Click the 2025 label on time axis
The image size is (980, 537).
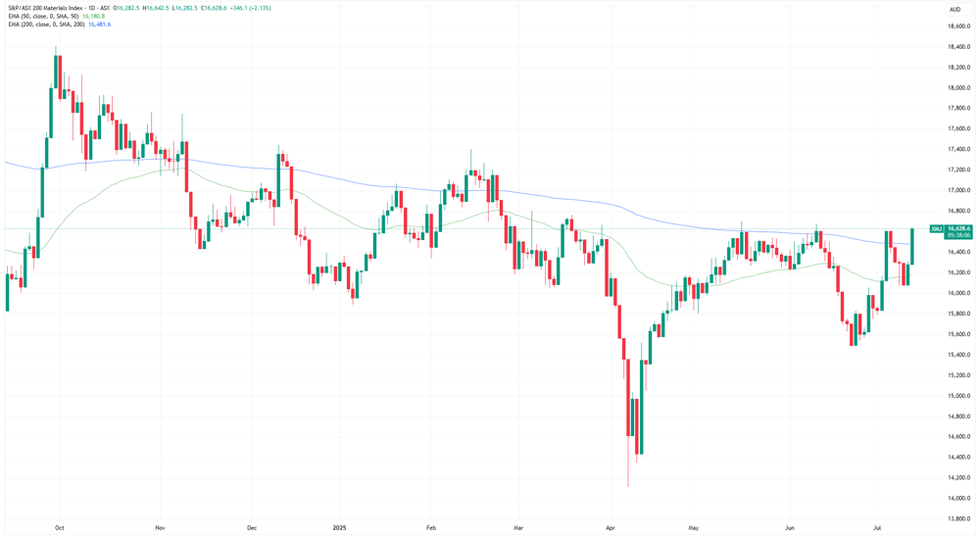tap(339, 527)
